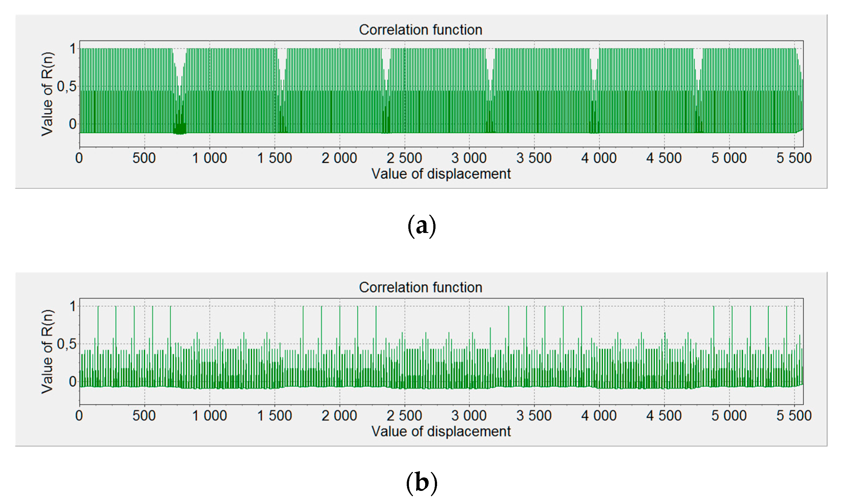The width and height of the screenshot is (841, 504).
Task: Click the 'Value of R(n)' axis label in chart (b)
Action: click(x=47, y=352)
